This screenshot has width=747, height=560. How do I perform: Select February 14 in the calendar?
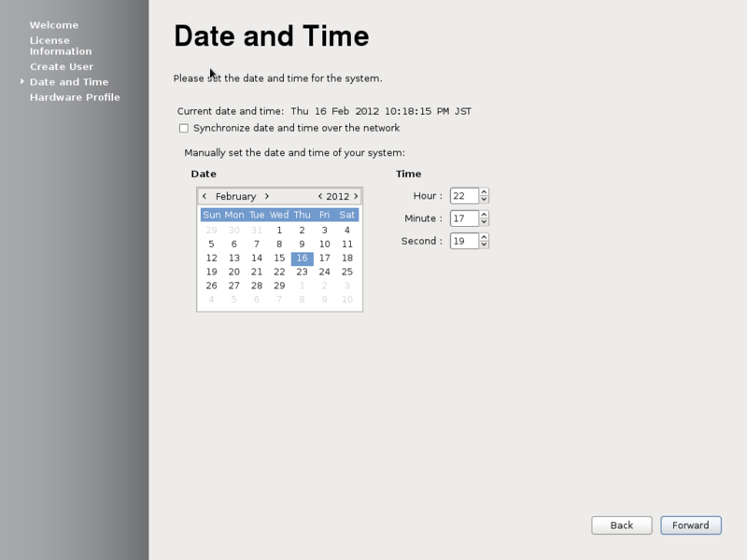[x=257, y=259]
